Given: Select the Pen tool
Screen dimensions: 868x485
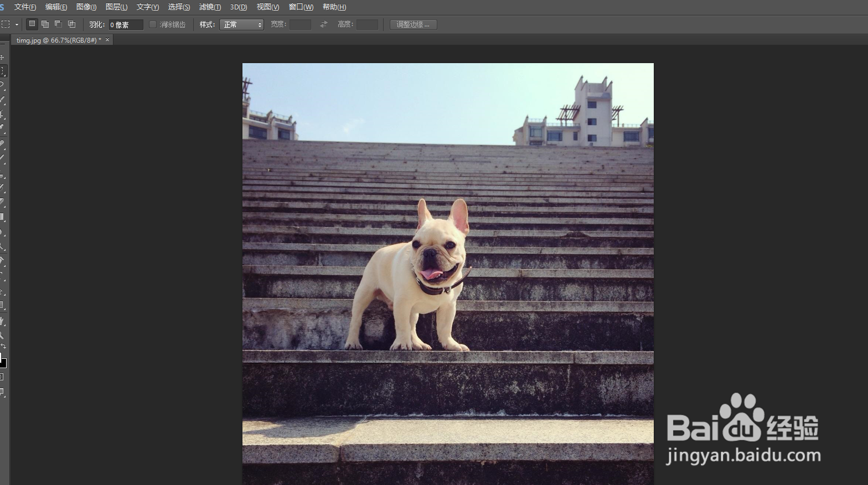Looking at the screenshot, I should [2, 261].
